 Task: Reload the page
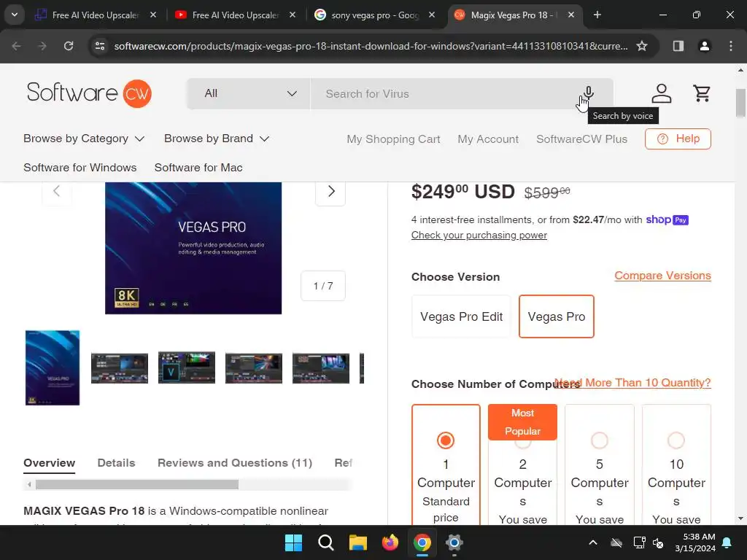coord(69,46)
